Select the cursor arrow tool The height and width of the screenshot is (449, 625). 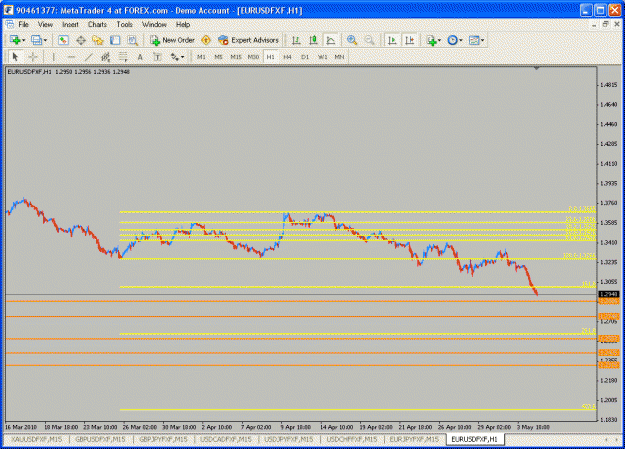click(16, 57)
